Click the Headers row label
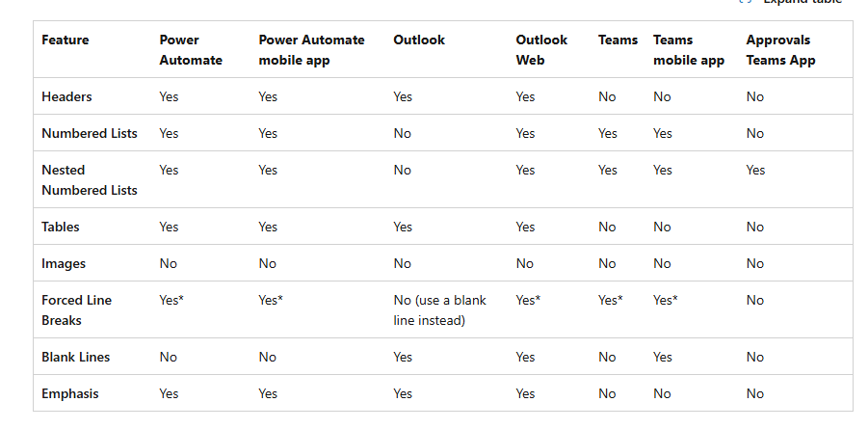 coord(67,96)
